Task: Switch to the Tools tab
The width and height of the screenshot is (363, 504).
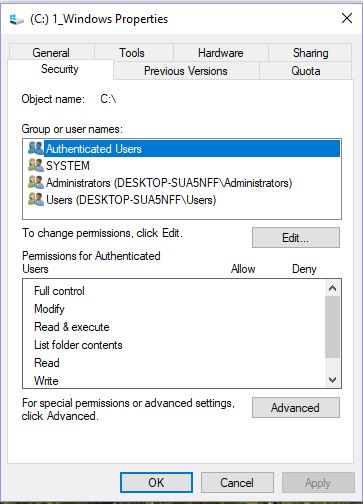Action: (133, 53)
